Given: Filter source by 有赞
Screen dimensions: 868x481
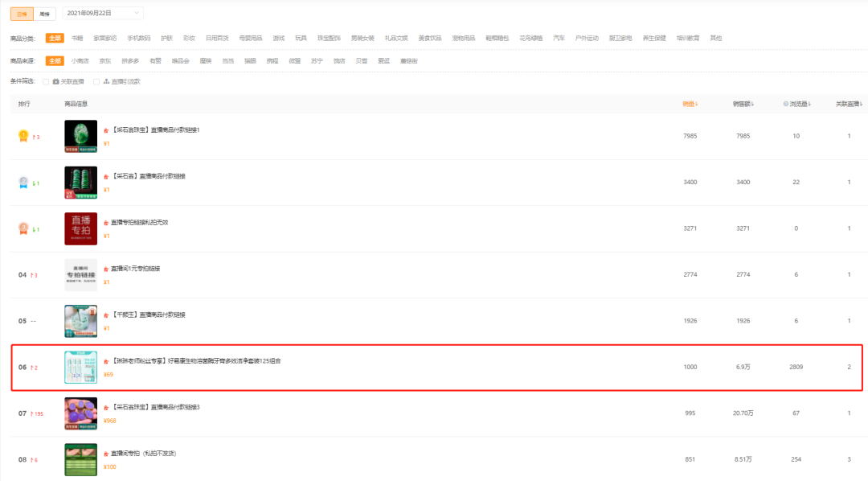Looking at the screenshot, I should tap(156, 61).
